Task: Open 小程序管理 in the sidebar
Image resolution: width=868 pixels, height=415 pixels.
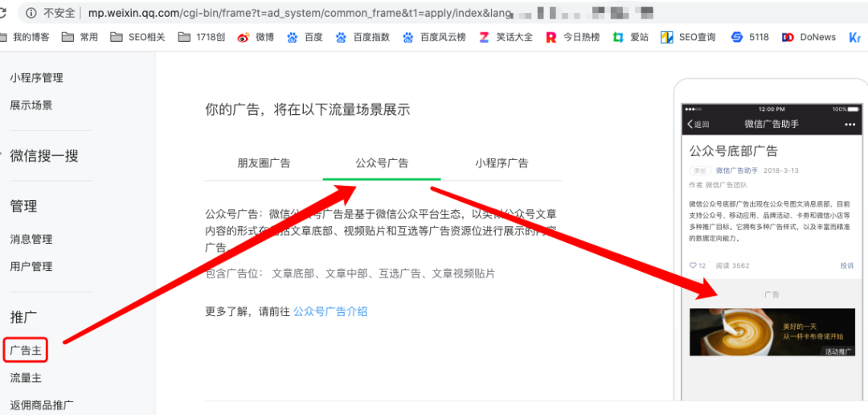Action: pos(36,78)
